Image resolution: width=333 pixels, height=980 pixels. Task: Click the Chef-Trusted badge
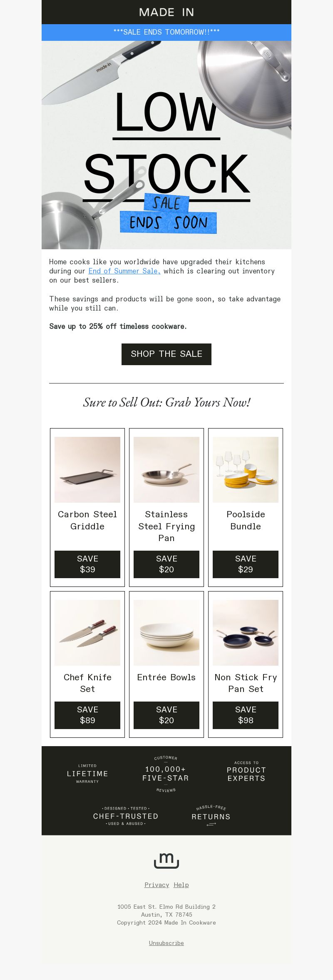[x=126, y=816]
